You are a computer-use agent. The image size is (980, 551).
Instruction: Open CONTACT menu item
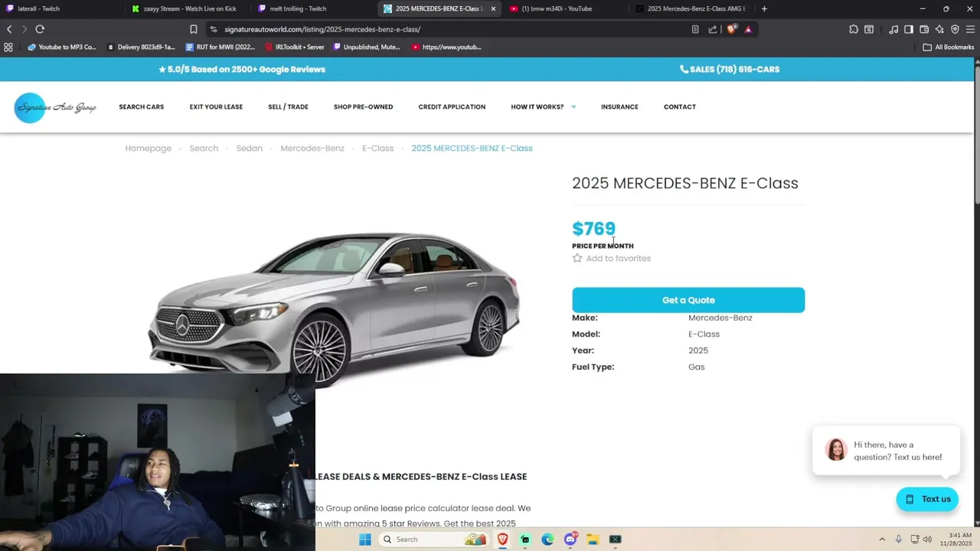[680, 107]
